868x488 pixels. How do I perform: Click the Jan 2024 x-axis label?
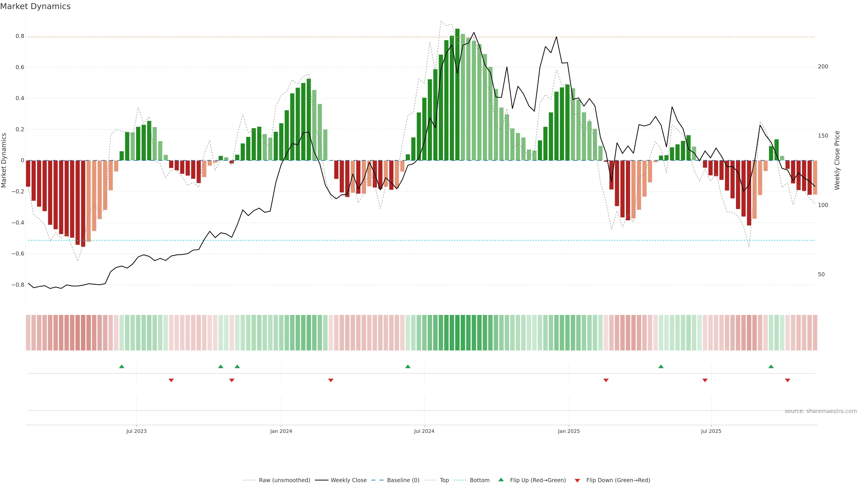tap(281, 431)
